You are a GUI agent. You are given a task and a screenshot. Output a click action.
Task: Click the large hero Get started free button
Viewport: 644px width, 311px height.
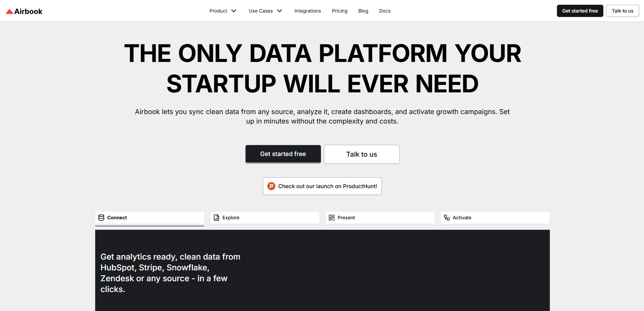283,154
